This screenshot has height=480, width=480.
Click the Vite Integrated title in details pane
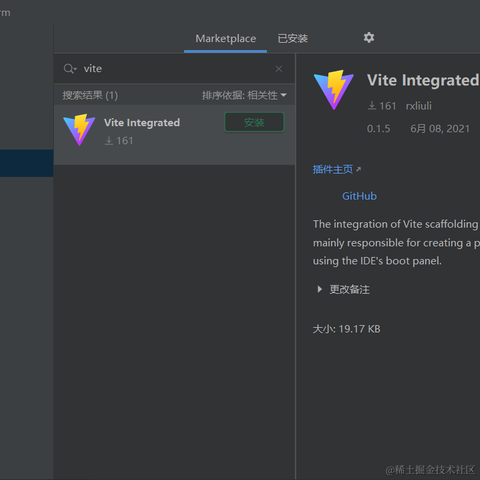(423, 80)
